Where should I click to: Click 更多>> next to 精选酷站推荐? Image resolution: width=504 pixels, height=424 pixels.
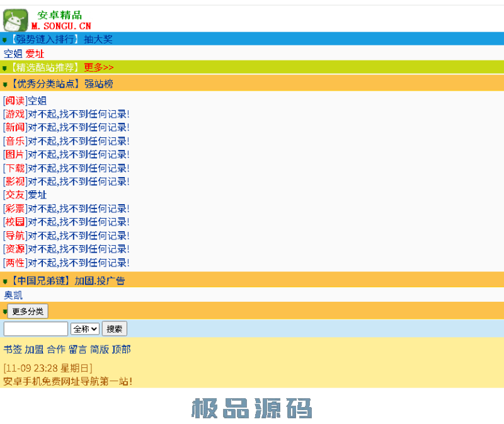point(99,67)
